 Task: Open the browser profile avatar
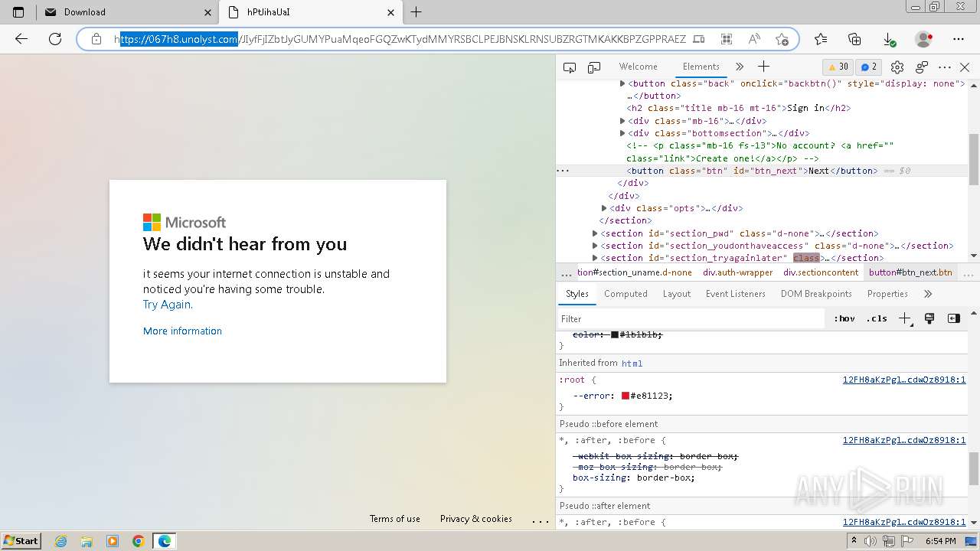pos(924,39)
